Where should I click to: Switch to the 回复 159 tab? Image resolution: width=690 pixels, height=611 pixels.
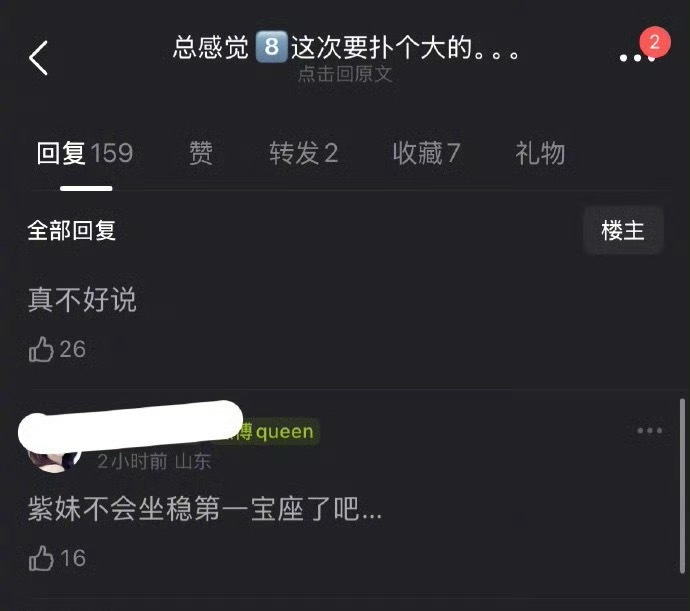tap(85, 153)
